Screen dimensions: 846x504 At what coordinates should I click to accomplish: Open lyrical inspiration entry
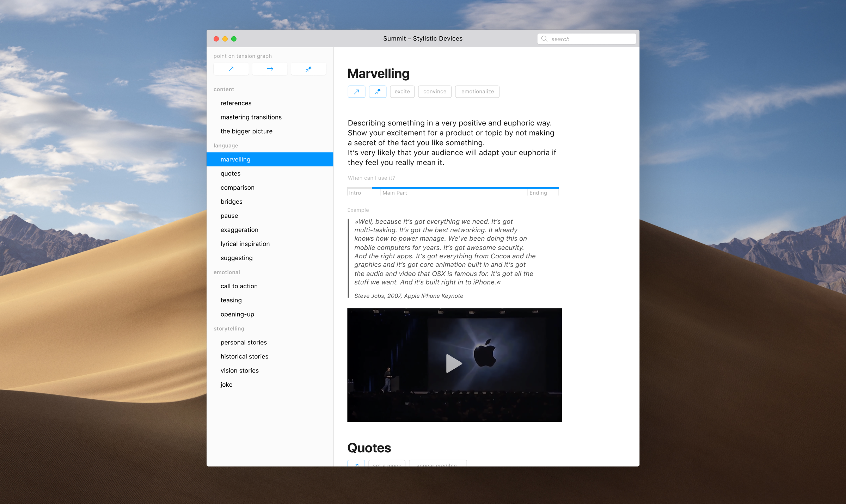270,244
